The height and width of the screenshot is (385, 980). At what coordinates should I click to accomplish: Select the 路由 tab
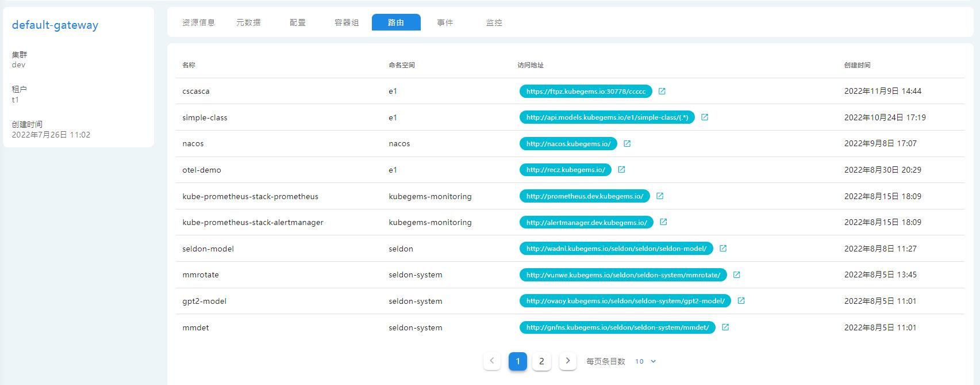[x=396, y=22]
